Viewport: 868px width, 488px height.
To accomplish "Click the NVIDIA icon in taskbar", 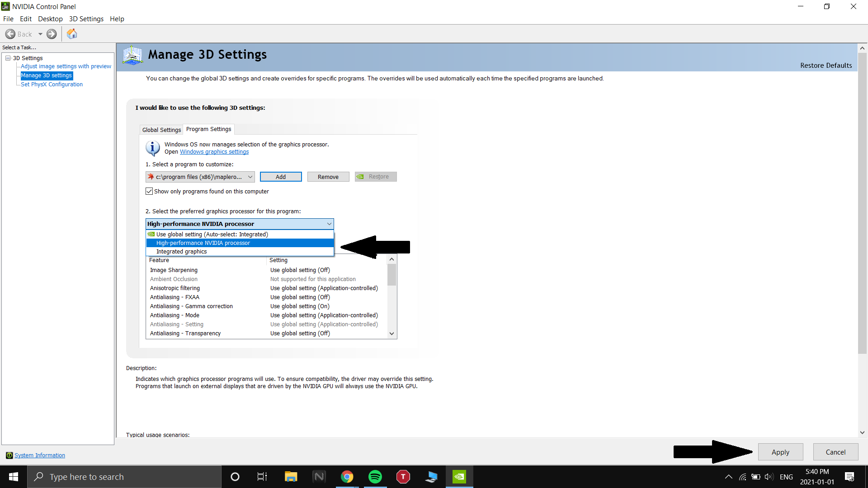I will point(459,477).
